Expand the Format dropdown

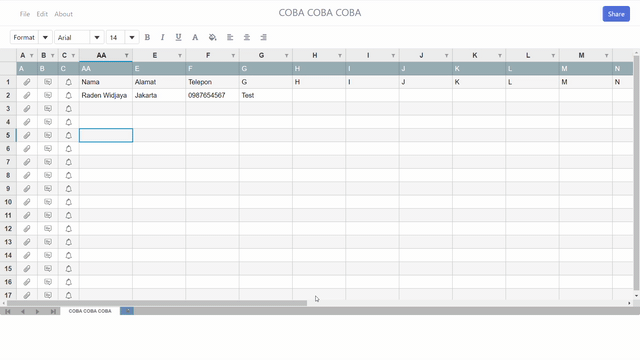coord(45,37)
